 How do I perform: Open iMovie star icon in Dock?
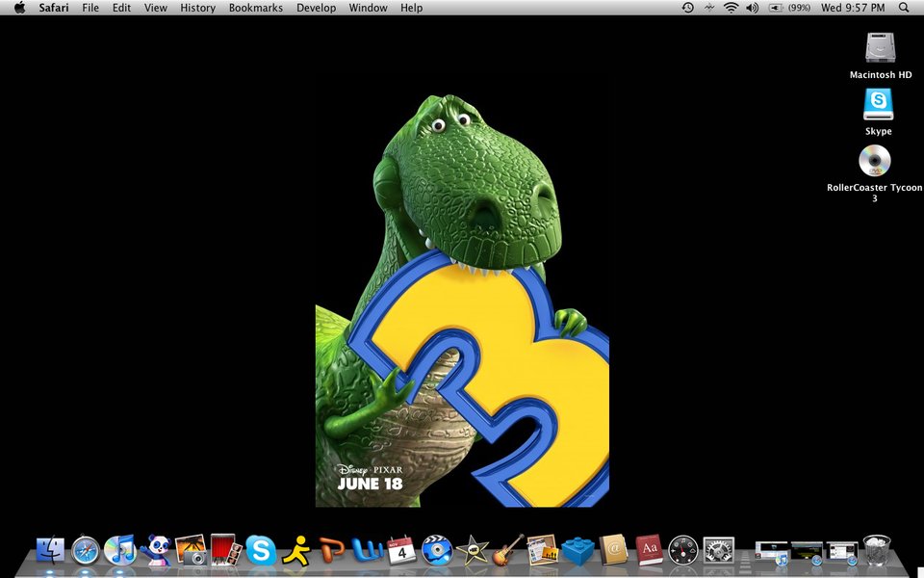pos(472,550)
